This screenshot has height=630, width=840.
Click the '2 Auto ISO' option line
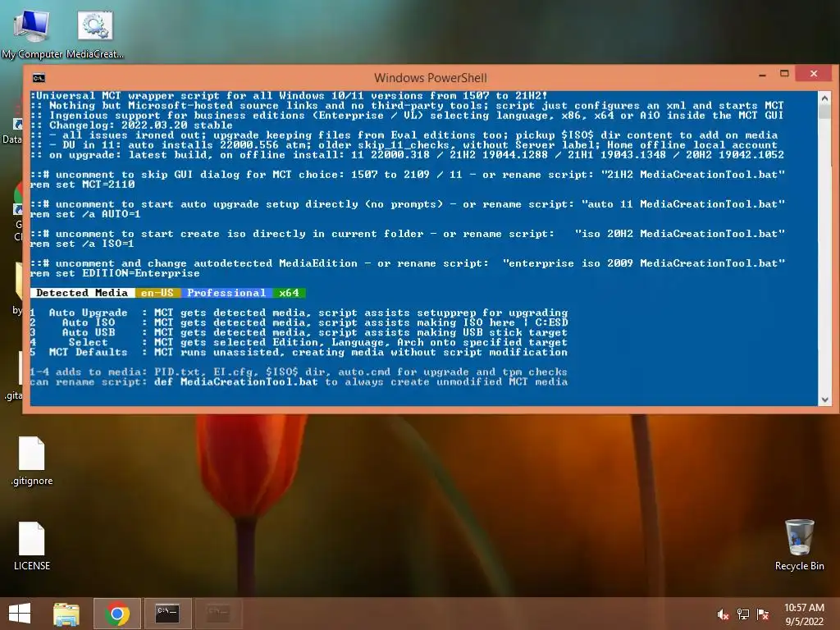coord(299,322)
